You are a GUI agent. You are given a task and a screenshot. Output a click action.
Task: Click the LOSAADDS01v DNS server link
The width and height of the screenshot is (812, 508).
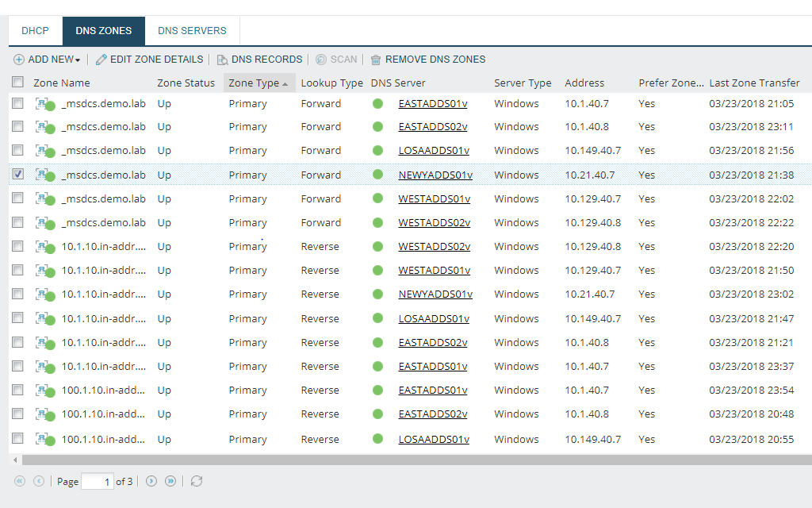[433, 150]
